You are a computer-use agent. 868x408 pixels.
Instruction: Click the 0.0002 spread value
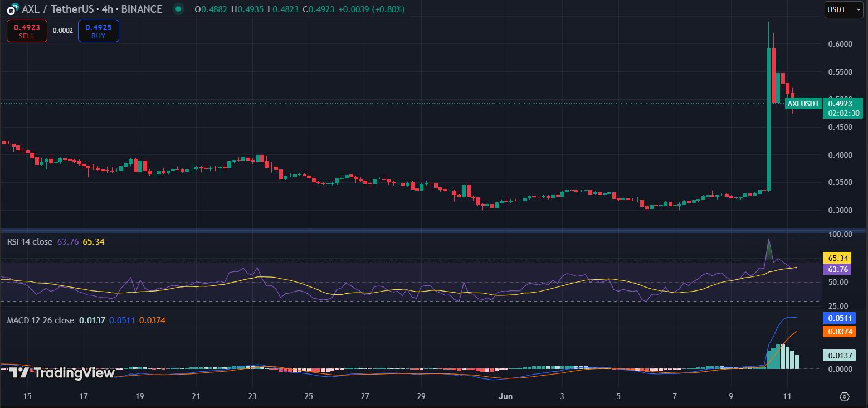coord(62,31)
